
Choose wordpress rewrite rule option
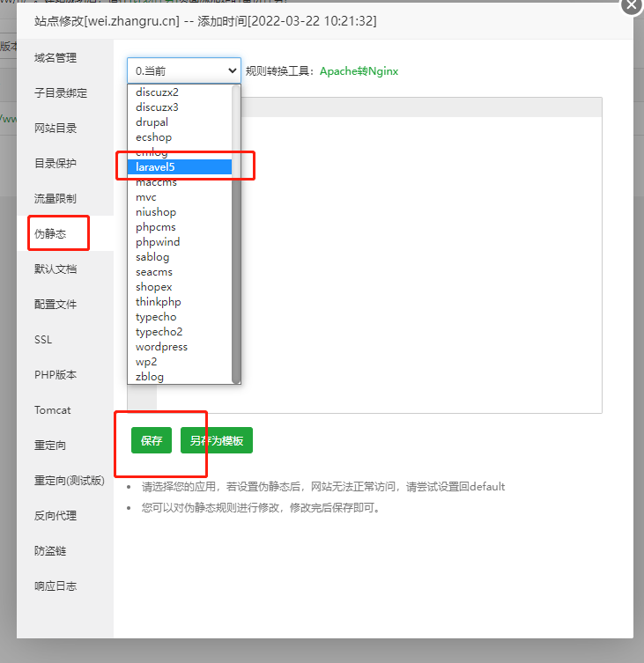(x=161, y=347)
